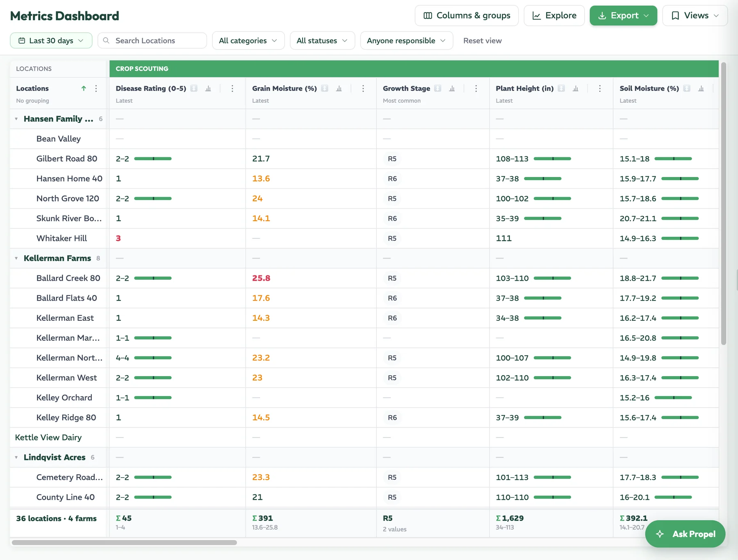Open Growth Stage column options menu
Image resolution: width=738 pixels, height=560 pixels.
click(x=476, y=88)
